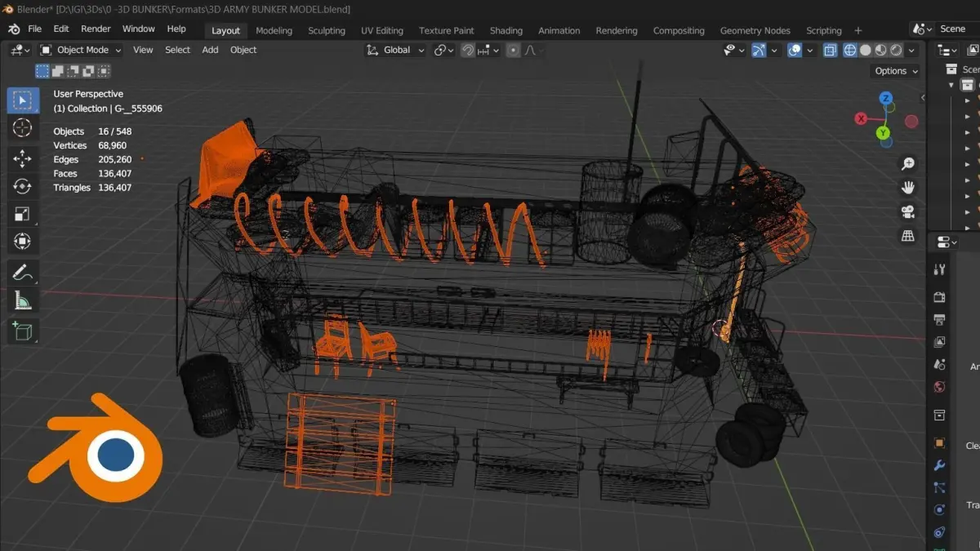Open the snapping options dropdown
The image size is (980, 551).
point(489,50)
